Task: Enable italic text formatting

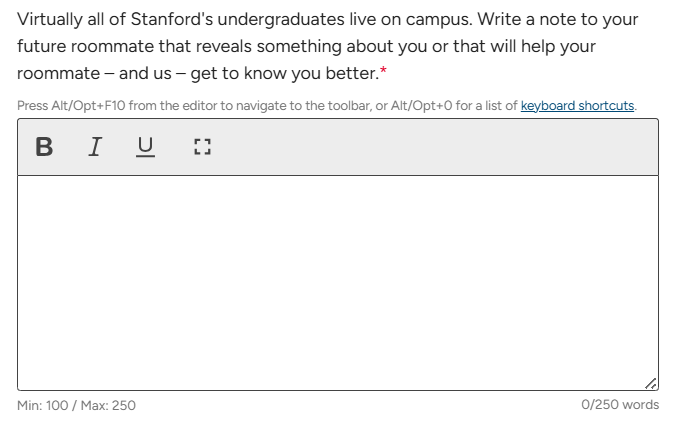Action: [95, 147]
